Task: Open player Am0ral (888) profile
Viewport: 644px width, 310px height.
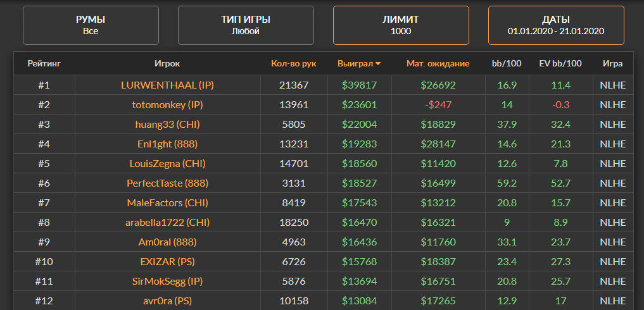Action: pyautogui.click(x=168, y=242)
